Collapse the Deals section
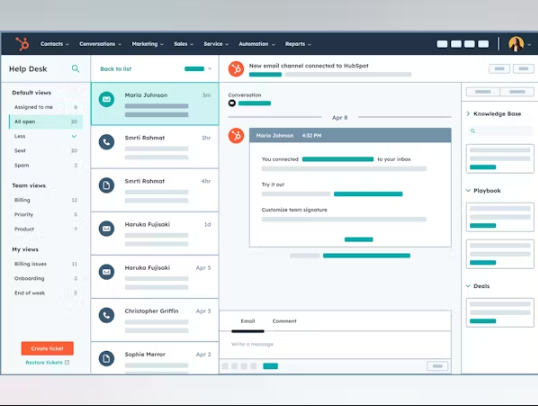The height and width of the screenshot is (406, 538). click(468, 286)
